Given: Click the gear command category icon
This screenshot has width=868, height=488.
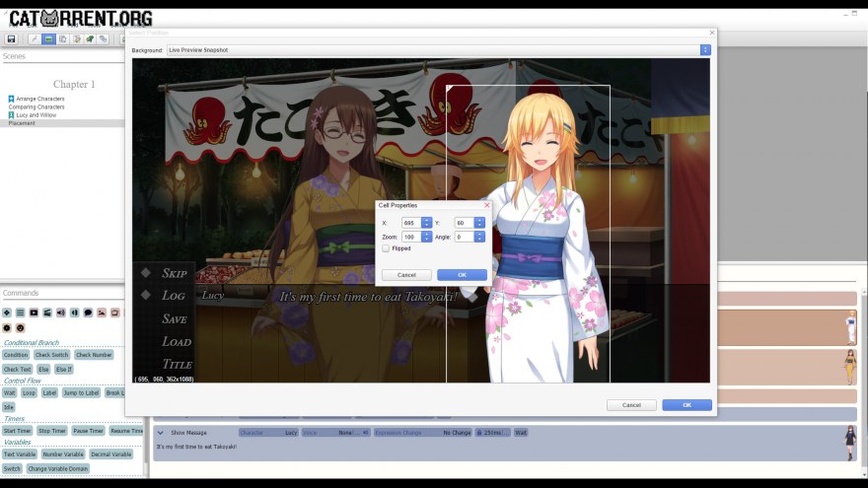Looking at the screenshot, I should 7,327.
